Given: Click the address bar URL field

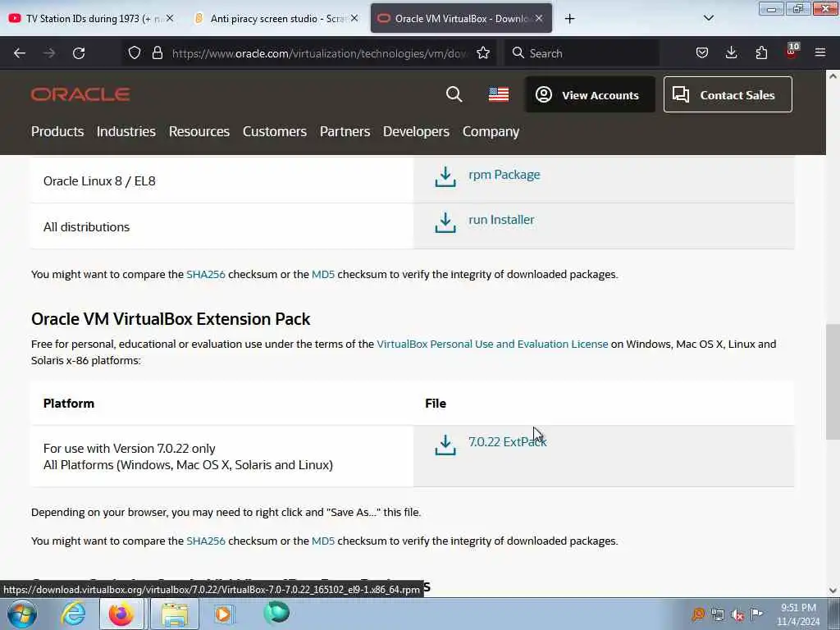Looking at the screenshot, I should 320,53.
